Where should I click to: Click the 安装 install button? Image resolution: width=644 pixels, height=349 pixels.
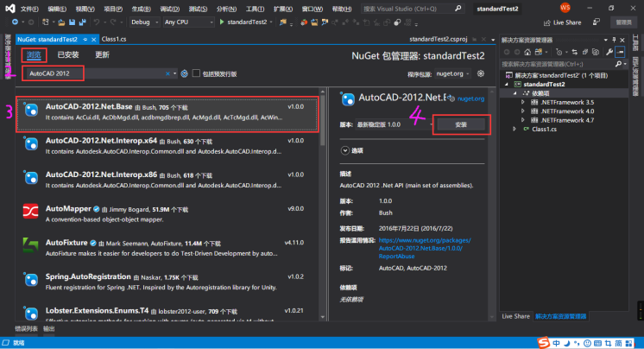tap(461, 124)
